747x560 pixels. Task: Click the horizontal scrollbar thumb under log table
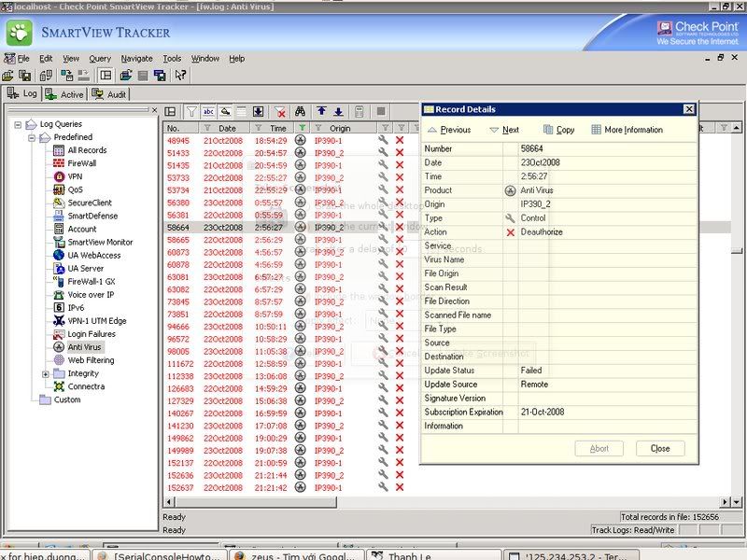[256, 502]
